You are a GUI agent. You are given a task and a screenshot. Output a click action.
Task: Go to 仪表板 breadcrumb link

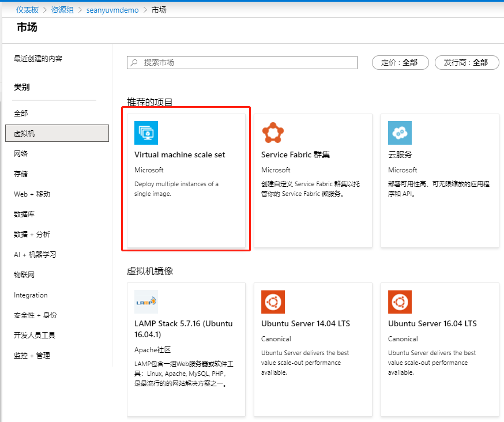(x=27, y=10)
